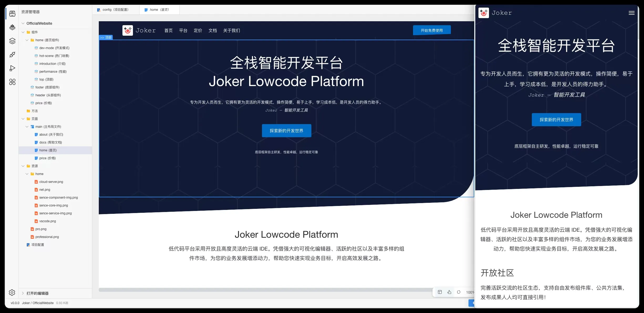Screen dimensions: 644x313
Task: Open the command palette icon at sidebar bottom
Action: tap(12, 82)
